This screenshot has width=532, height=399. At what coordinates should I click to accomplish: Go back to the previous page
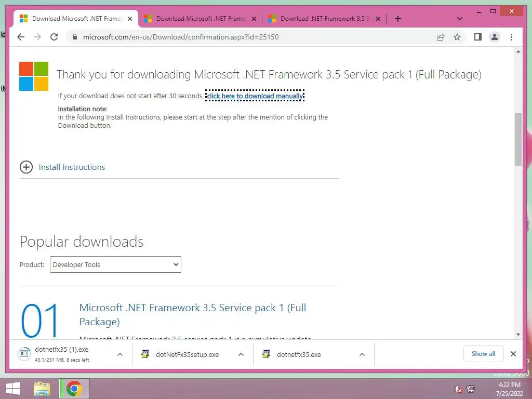coord(21,37)
